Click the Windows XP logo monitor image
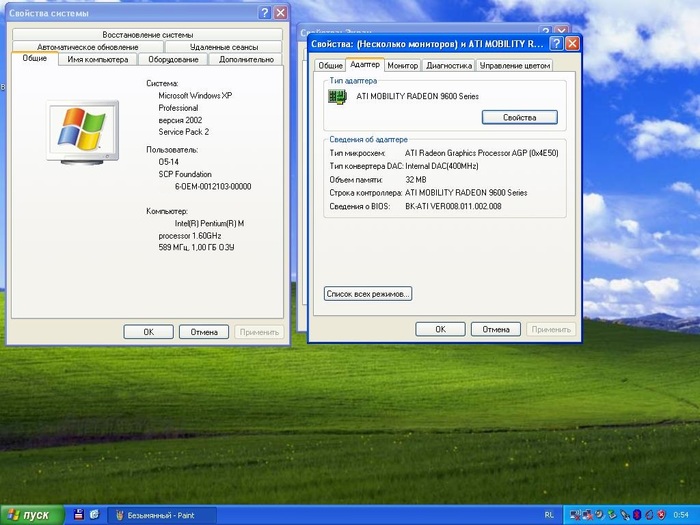Screen dimensions: 700x525 pyautogui.click(x=77, y=132)
